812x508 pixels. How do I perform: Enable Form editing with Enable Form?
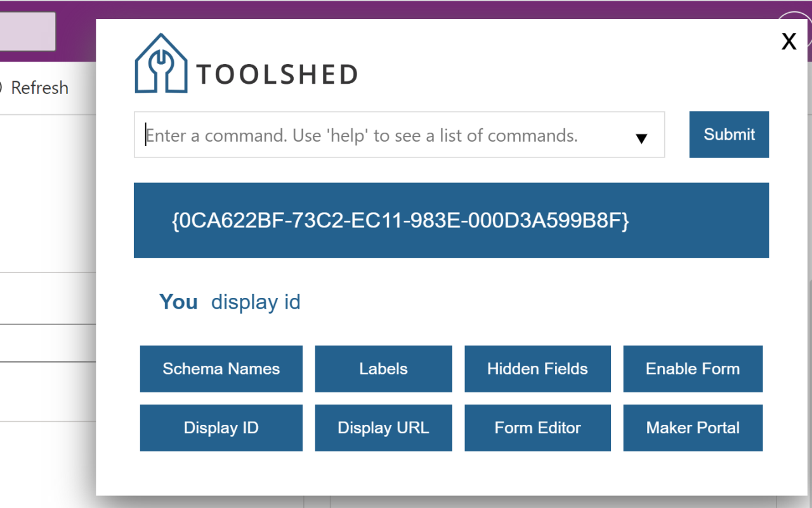[692, 368]
